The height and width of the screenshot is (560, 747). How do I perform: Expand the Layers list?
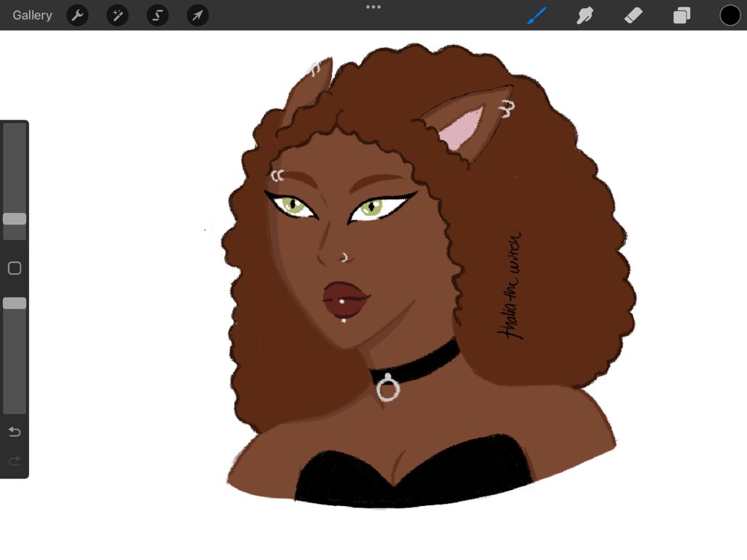[681, 15]
